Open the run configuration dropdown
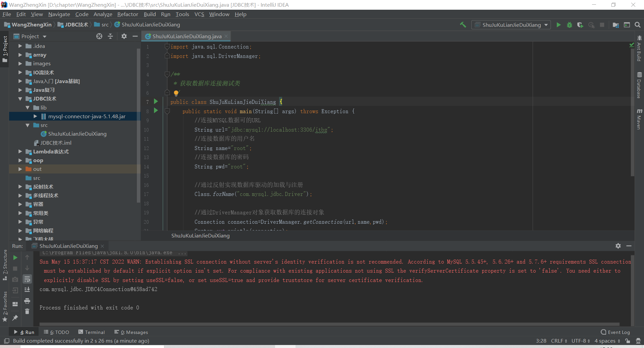This screenshot has height=348, width=644. click(x=511, y=25)
